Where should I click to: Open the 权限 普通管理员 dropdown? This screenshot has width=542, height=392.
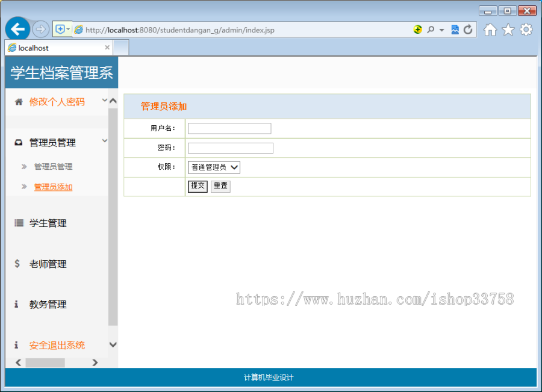[214, 167]
